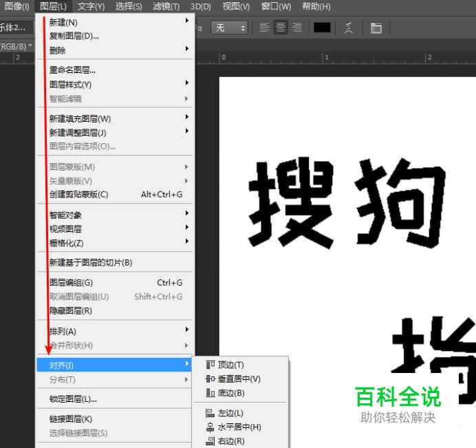
Task: Open the 帮助(H) menu
Action: point(316,6)
